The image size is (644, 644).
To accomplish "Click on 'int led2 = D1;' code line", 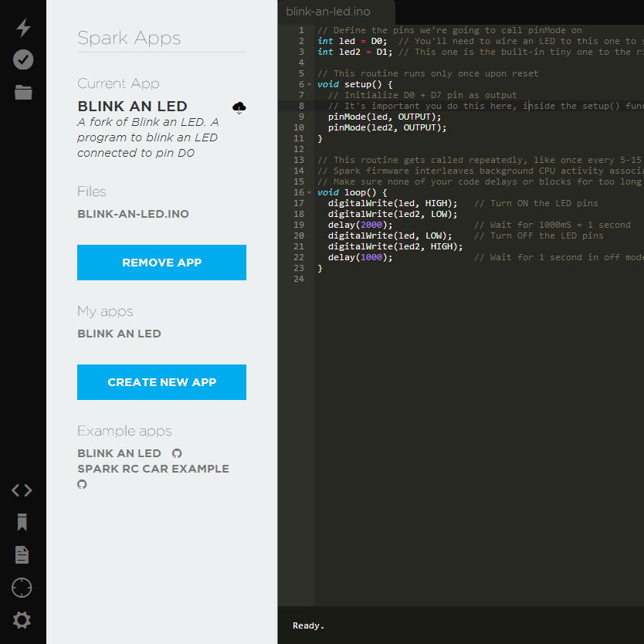I will (x=355, y=52).
